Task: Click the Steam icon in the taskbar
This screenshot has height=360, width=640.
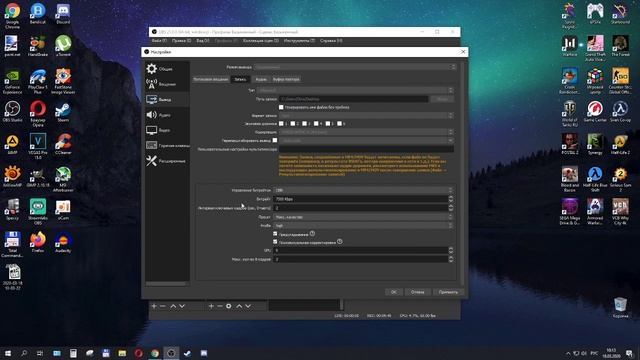Action: coord(187,353)
